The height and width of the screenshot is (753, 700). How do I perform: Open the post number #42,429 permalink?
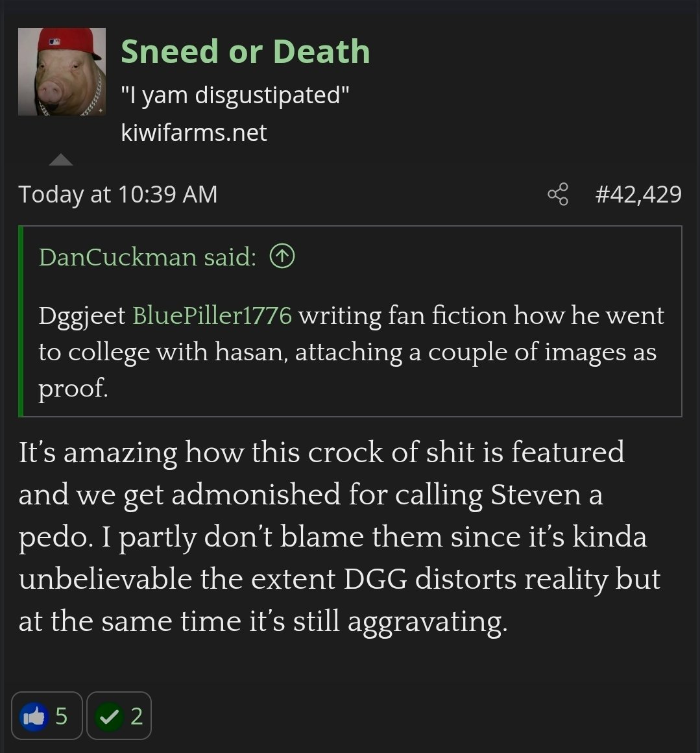tap(638, 194)
